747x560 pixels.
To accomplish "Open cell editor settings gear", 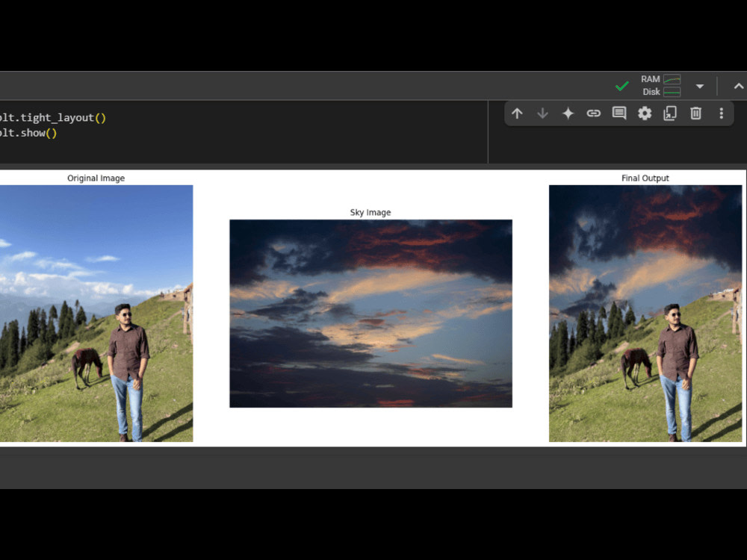I will [x=645, y=113].
